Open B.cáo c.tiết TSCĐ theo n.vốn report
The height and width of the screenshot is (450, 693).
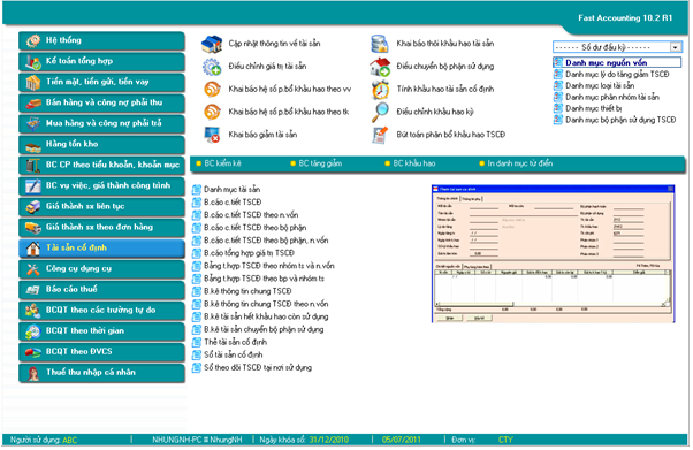[251, 216]
